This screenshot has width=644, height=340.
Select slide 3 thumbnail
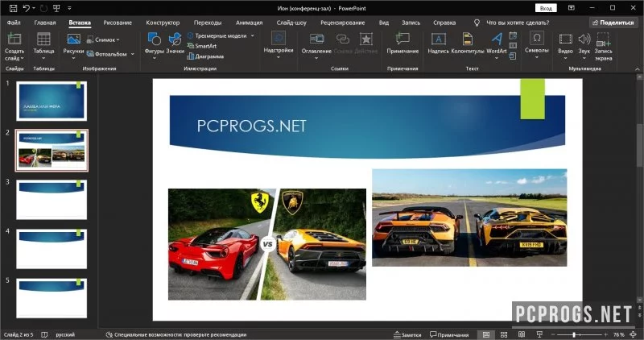(x=52, y=199)
